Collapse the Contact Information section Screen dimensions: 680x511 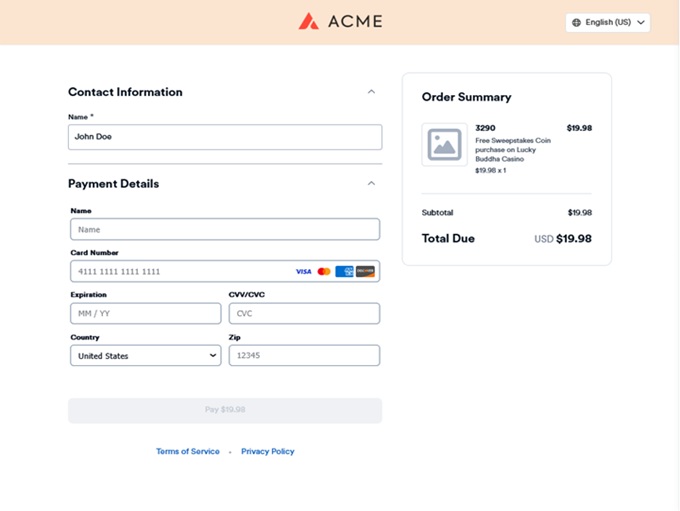371,92
